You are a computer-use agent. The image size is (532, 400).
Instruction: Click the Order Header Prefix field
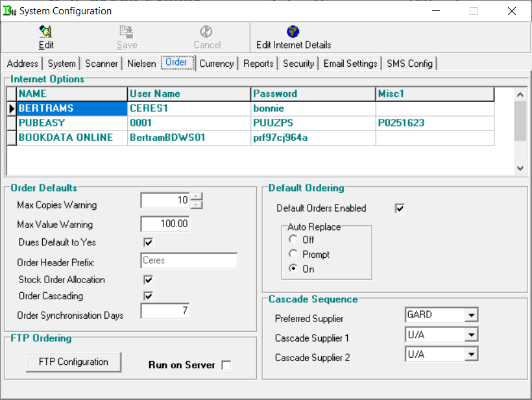point(189,260)
